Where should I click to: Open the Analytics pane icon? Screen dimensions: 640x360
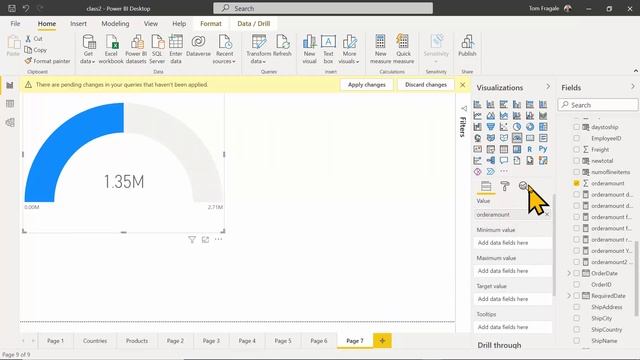(523, 186)
